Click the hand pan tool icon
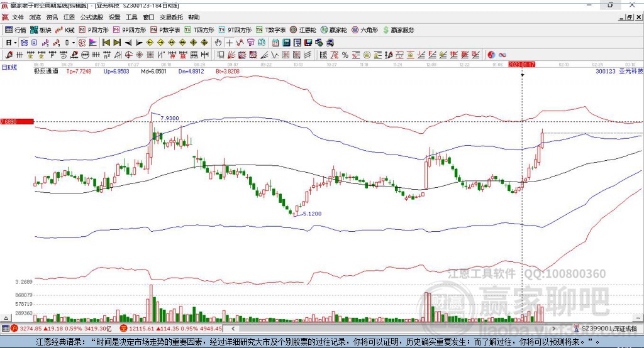This screenshot has width=644, height=348. pos(218,43)
